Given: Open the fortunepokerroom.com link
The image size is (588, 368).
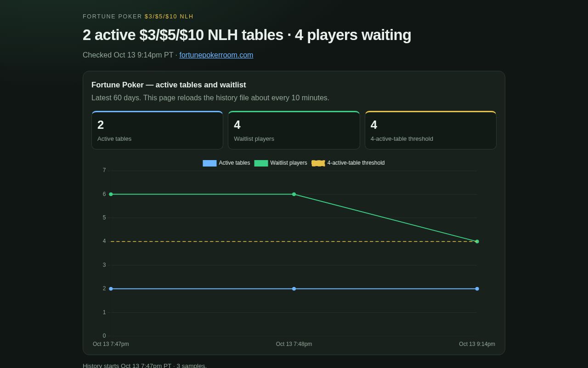Looking at the screenshot, I should click(x=216, y=55).
